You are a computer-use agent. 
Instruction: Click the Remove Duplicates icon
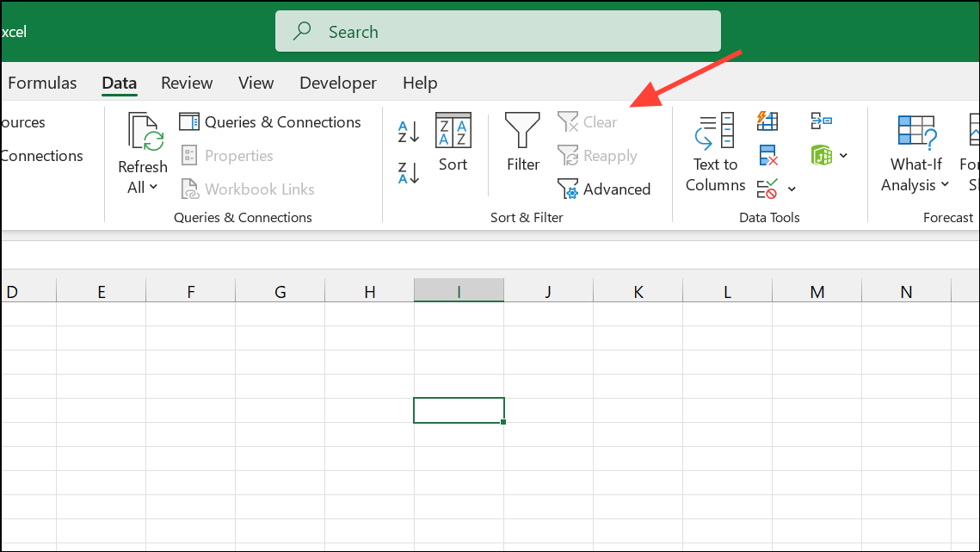coord(767,156)
